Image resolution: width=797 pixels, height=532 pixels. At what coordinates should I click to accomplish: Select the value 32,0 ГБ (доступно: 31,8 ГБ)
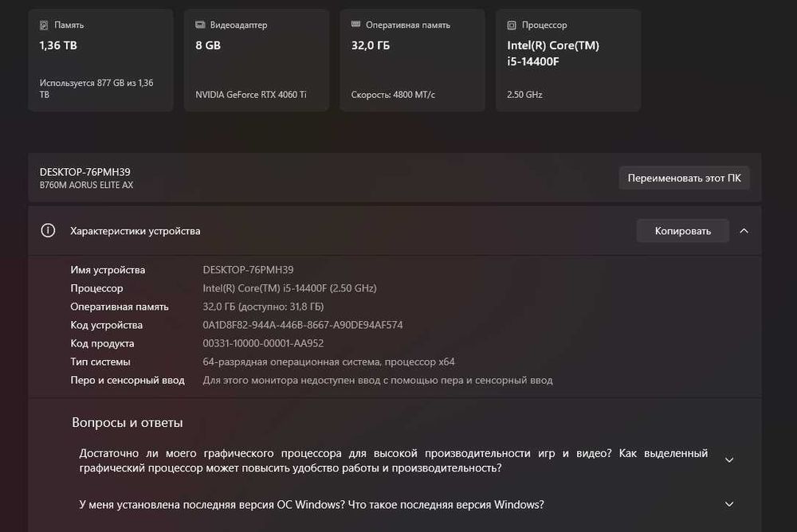click(263, 307)
